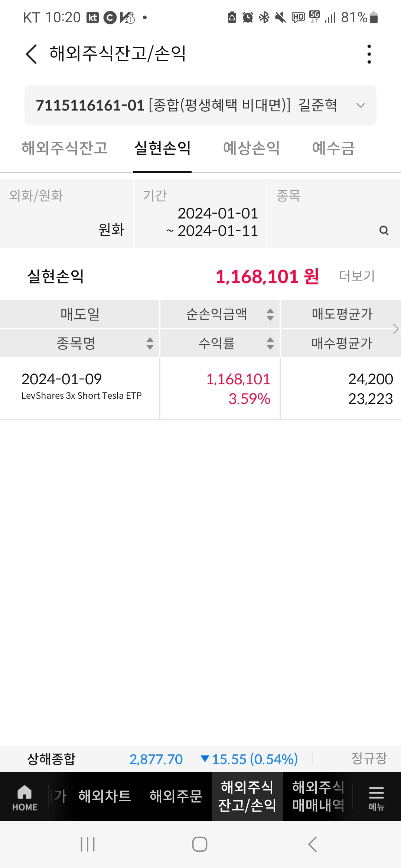
Task: Select the LevShares 3x Short Tesla ETP row
Action: pyautogui.click(x=200, y=389)
